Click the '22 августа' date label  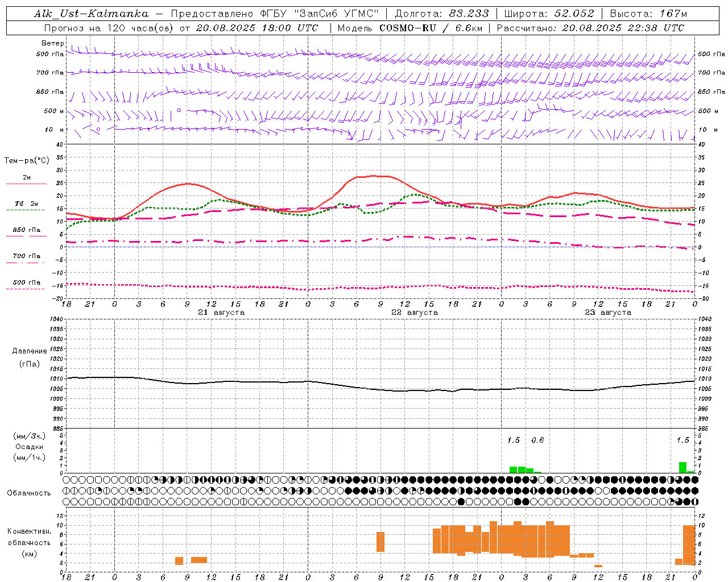click(x=415, y=313)
